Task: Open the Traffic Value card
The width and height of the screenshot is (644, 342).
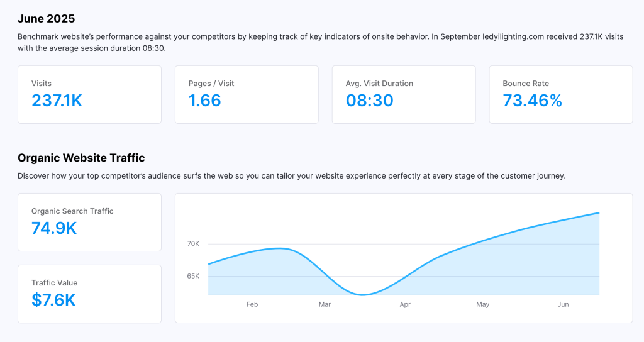Action: pyautogui.click(x=89, y=294)
